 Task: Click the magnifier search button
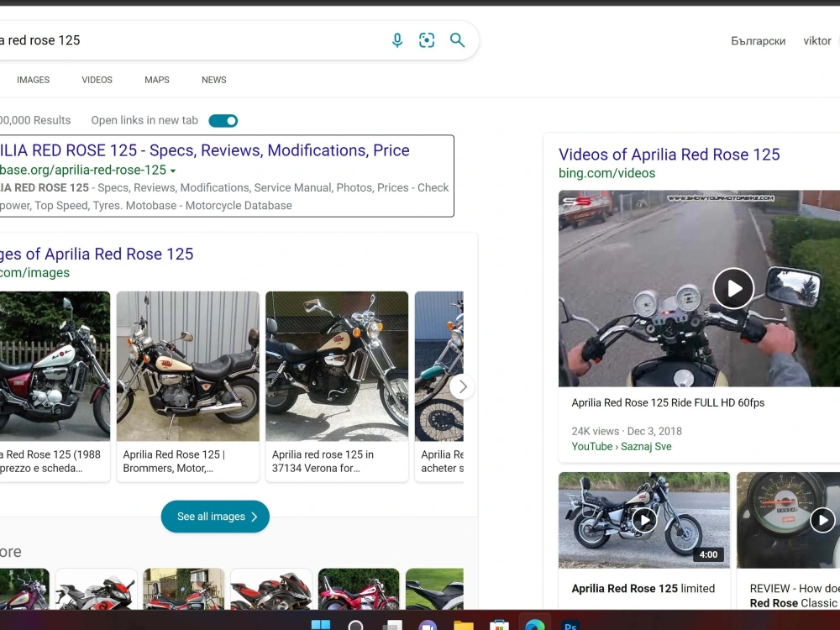point(457,40)
